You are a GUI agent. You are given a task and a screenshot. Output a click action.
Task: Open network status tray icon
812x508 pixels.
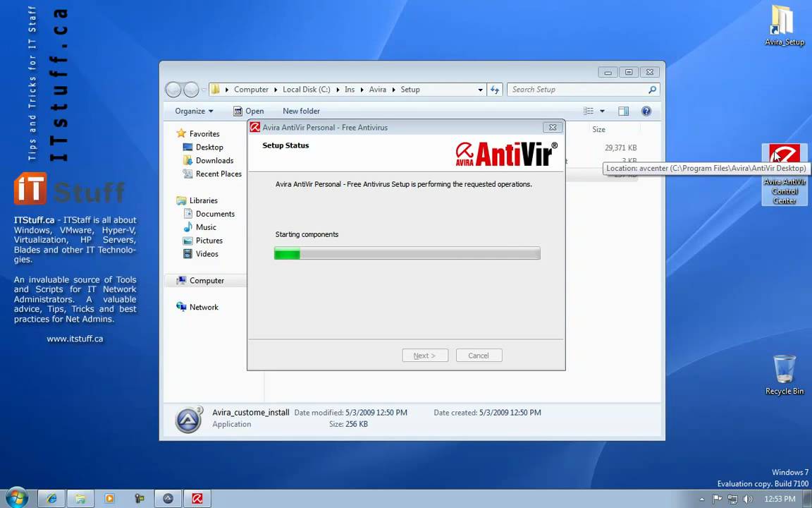732,500
